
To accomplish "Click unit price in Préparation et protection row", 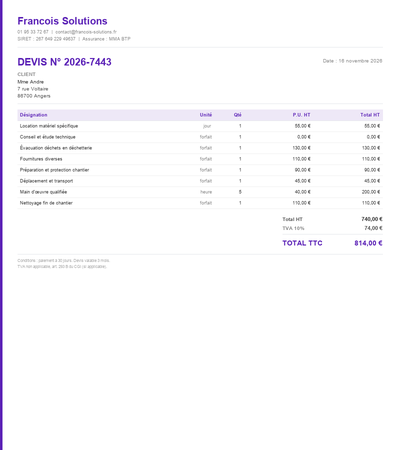I will coord(303,170).
